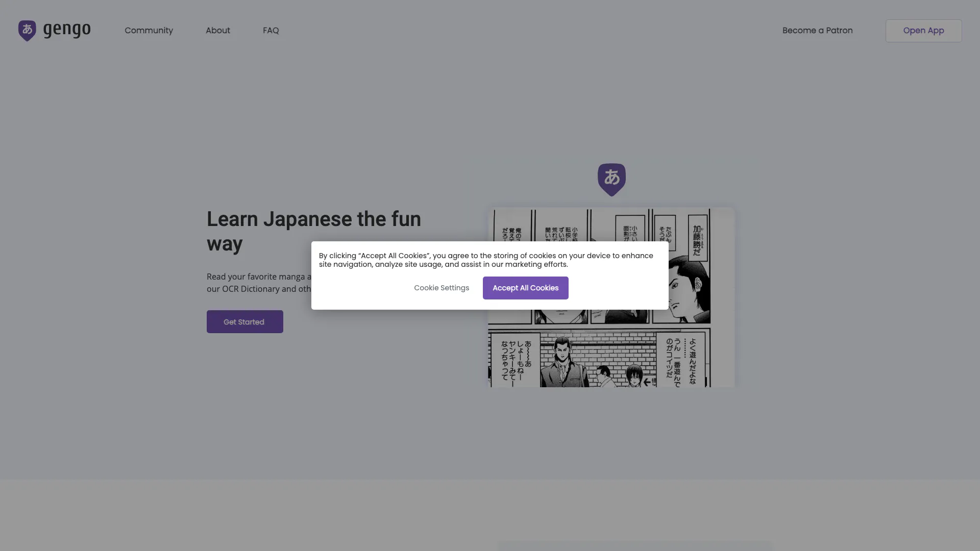Click the あ〜あ speech bubble at bottom left
980x551 pixels.
coord(517,360)
